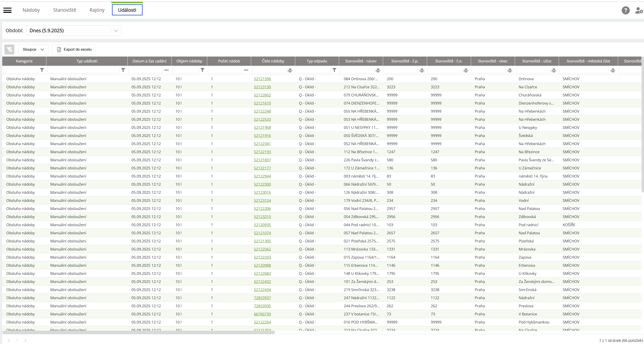644x344 pixels.
Task: Switch to the Nádoby tab
Action: 31,10
